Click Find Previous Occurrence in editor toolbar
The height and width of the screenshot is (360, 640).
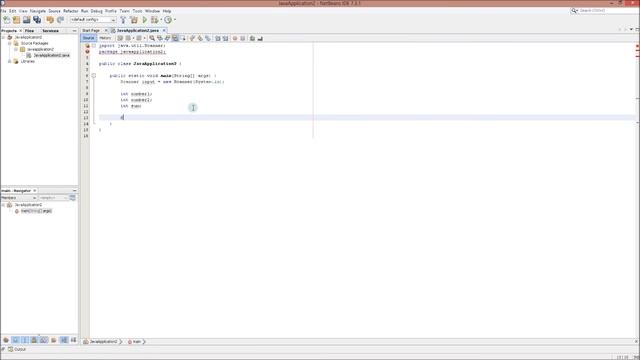pos(160,38)
